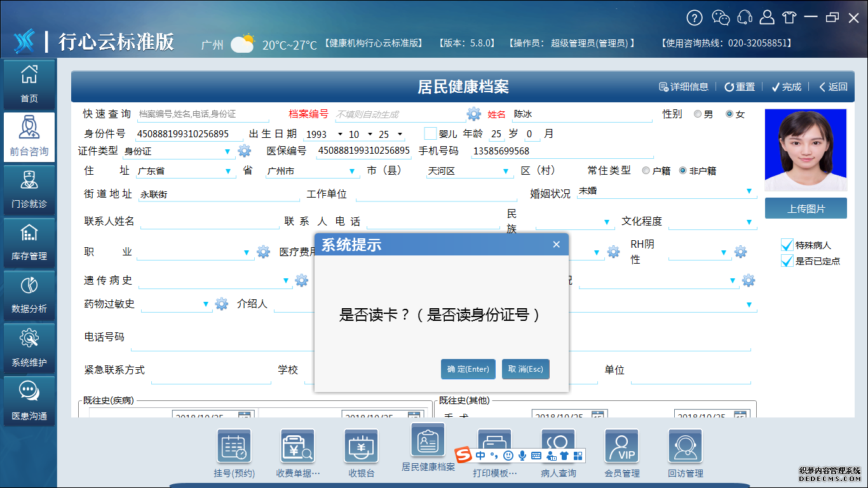
Task: Cancel dialog with 取消(Esc)
Action: pos(526,369)
